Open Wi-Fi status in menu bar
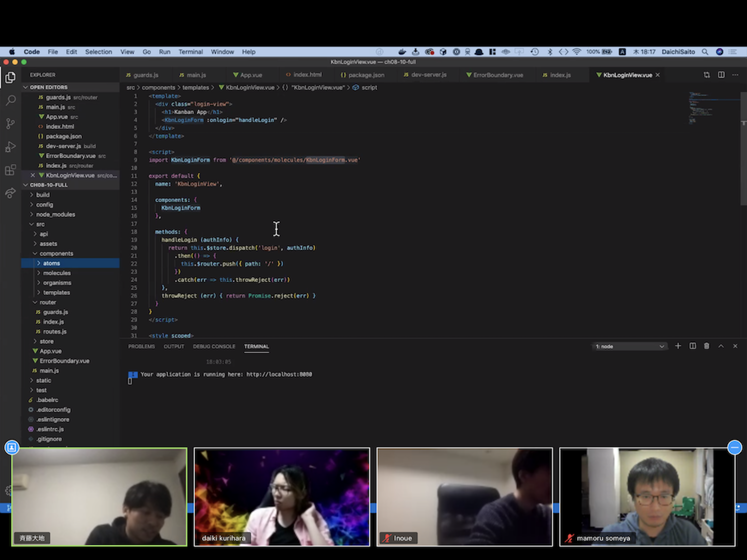Image resolution: width=747 pixels, height=560 pixels. (577, 52)
